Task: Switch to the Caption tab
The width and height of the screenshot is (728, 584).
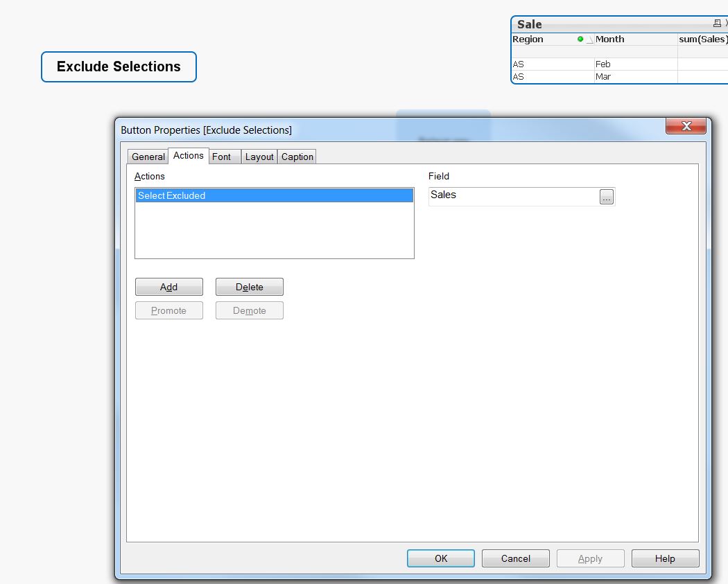Action: click(x=297, y=157)
